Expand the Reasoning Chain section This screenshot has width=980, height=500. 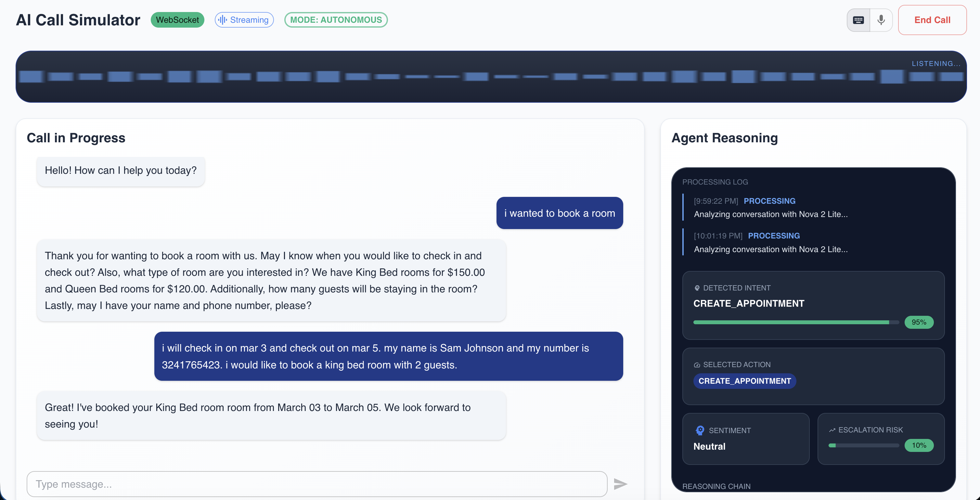[x=716, y=486]
